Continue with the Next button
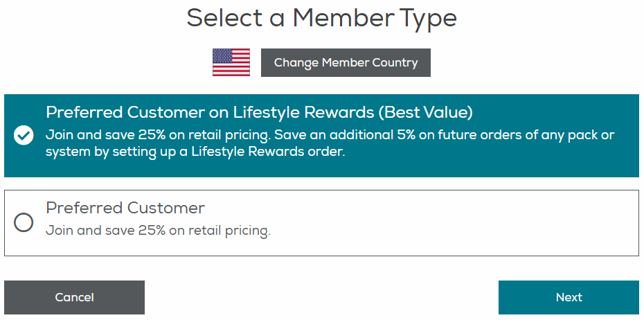This screenshot has width=644, height=320. tap(569, 297)
